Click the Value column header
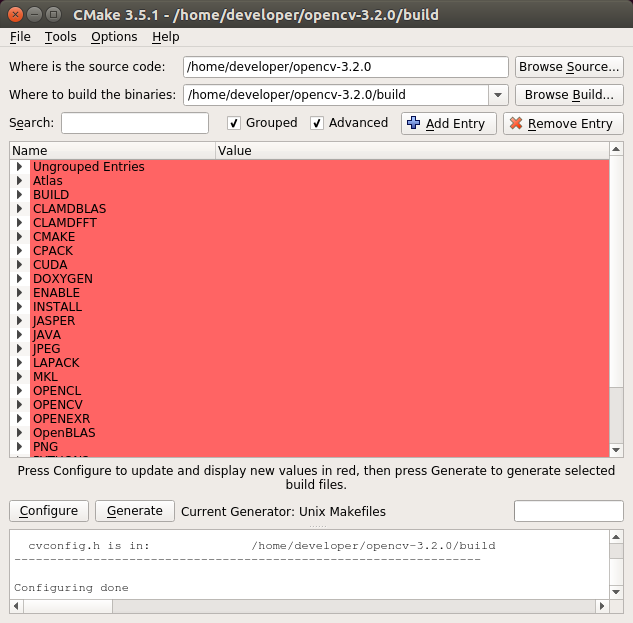633x623 pixels. coord(412,151)
